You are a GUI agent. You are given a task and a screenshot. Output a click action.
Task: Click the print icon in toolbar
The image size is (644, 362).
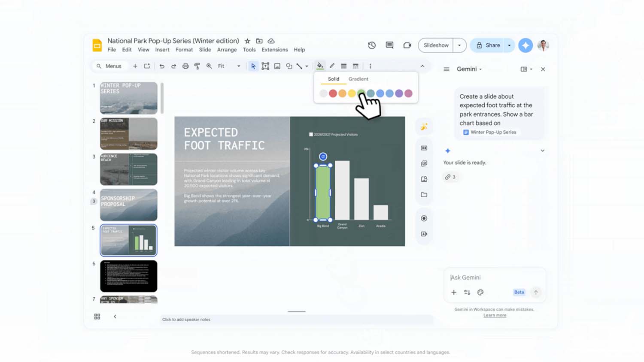[185, 66]
